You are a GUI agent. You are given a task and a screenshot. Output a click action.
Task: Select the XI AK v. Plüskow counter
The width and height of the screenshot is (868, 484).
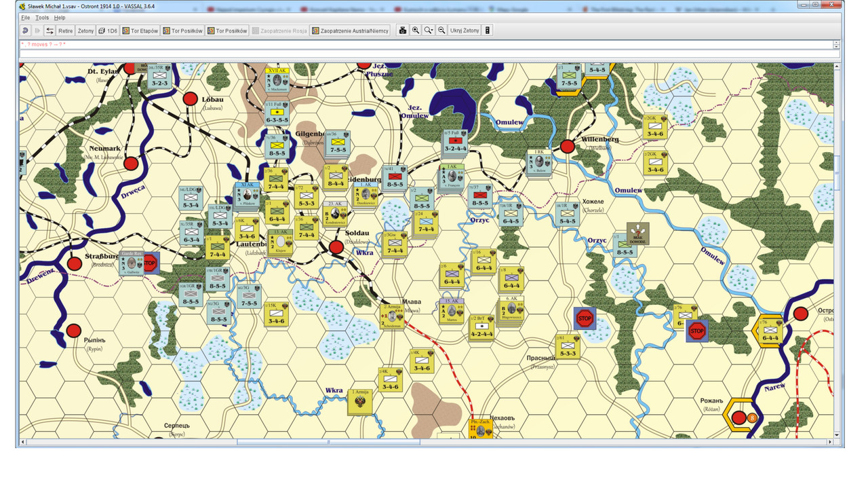(247, 195)
